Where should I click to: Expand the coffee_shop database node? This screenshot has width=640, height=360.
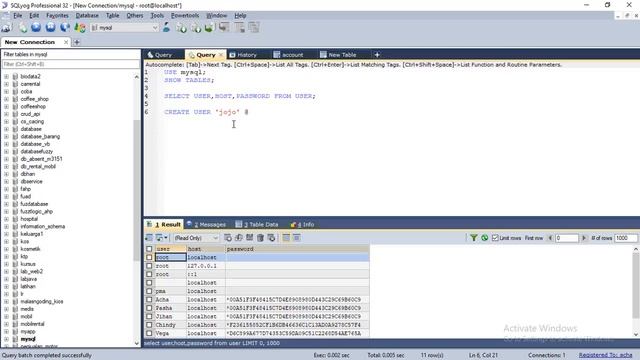7,99
